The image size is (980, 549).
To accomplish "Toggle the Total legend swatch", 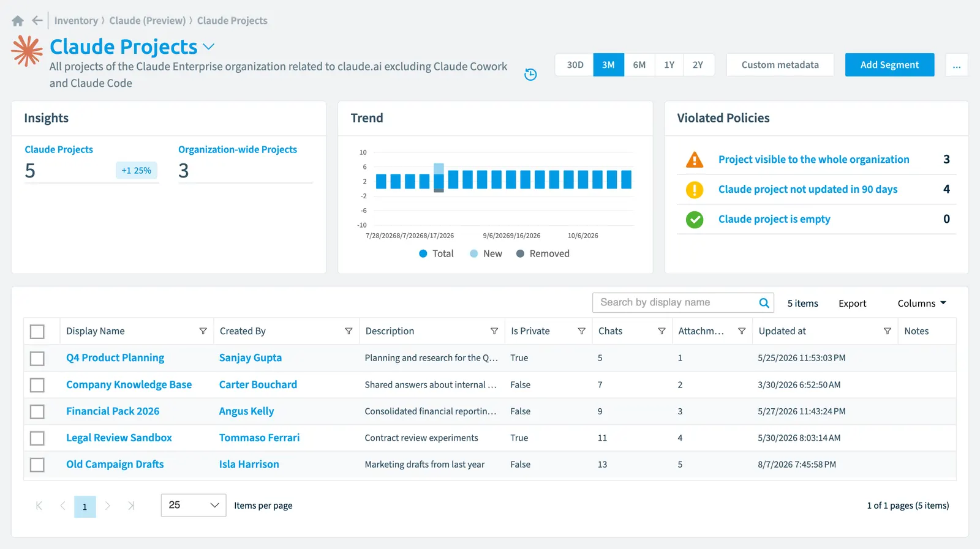I will coord(423,254).
